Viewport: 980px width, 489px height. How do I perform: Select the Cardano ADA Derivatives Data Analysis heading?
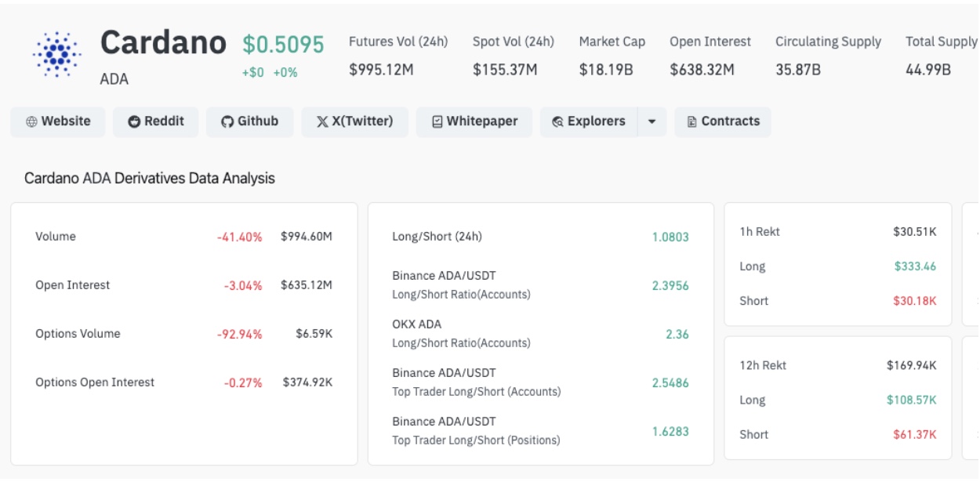(150, 178)
